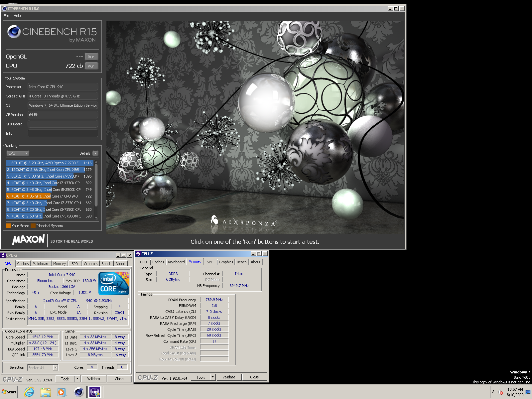The height and width of the screenshot is (399, 532).
Task: Click the Core Voltage 1.521 V value
Action: 85,293
